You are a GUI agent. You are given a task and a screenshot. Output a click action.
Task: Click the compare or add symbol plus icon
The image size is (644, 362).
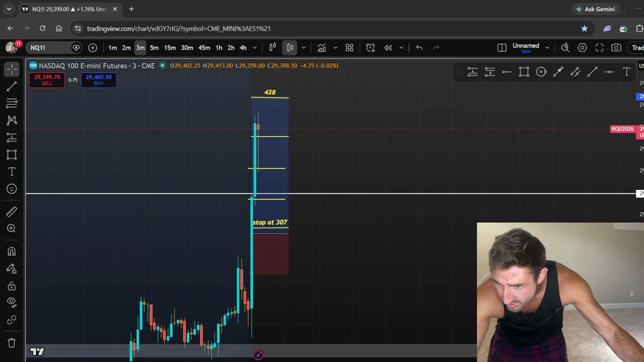click(x=93, y=48)
